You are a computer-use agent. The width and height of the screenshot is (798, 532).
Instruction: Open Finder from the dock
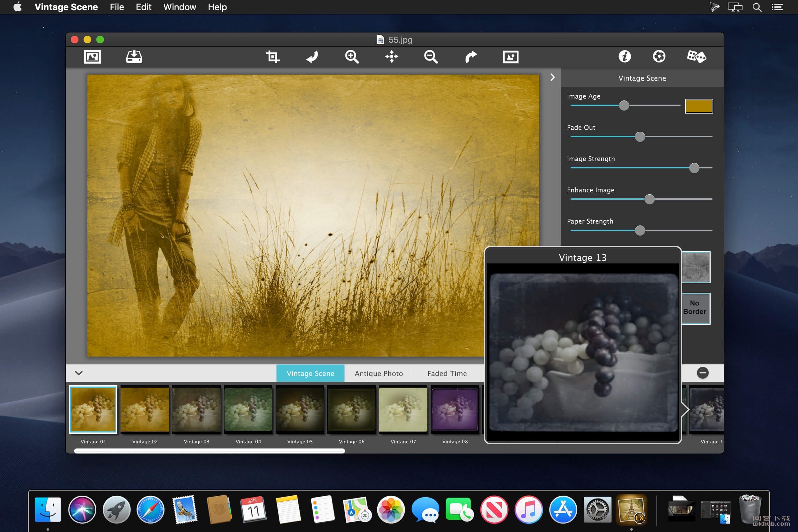click(48, 509)
